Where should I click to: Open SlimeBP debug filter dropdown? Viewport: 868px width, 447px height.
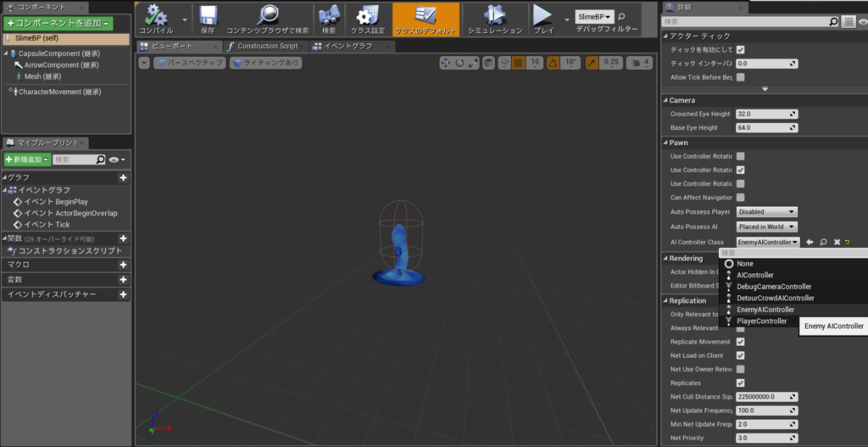pos(594,17)
